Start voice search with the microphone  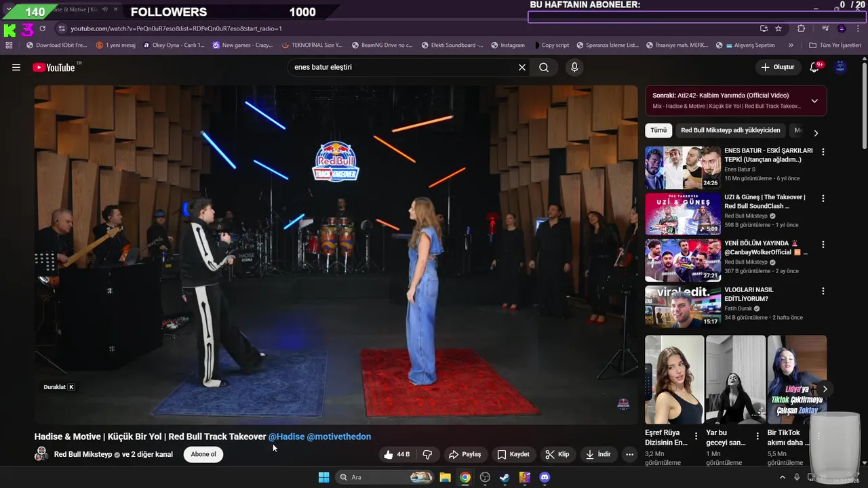[x=574, y=67]
